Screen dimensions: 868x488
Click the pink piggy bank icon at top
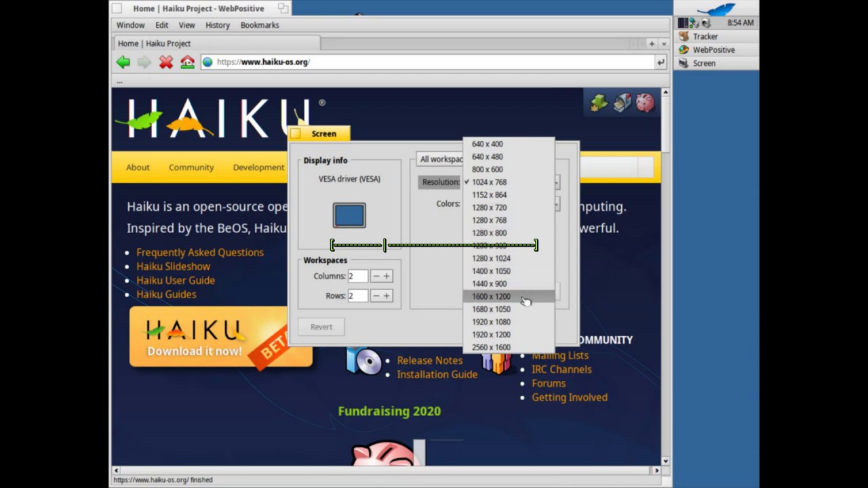click(x=645, y=102)
